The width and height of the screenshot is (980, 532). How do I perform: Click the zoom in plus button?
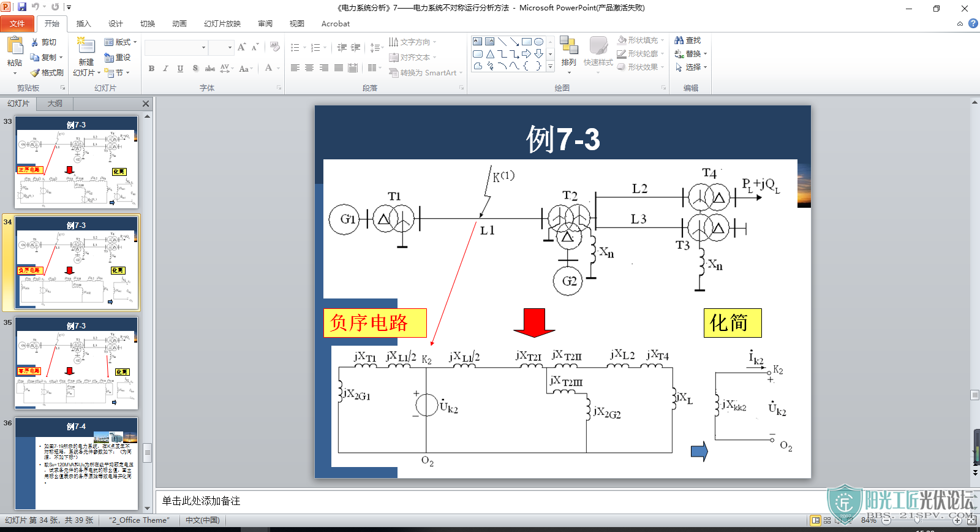pos(957,520)
